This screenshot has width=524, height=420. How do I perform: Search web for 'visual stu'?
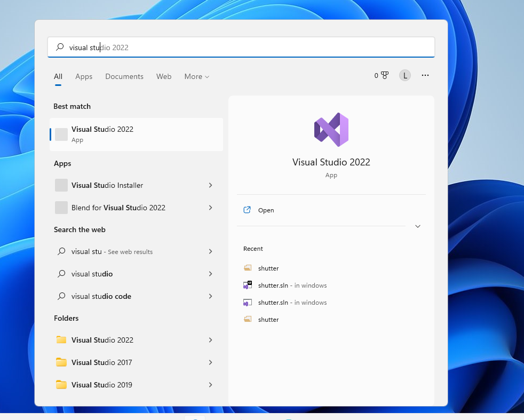(x=137, y=251)
